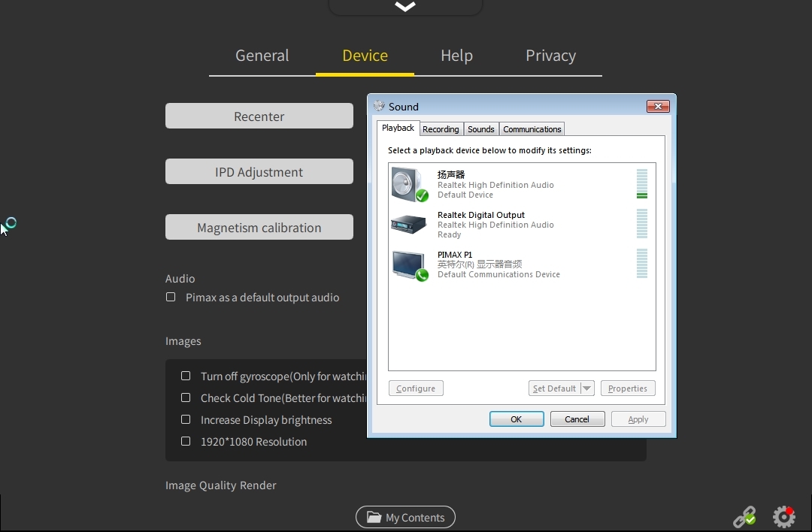Click the connection link status icon

tap(744, 517)
